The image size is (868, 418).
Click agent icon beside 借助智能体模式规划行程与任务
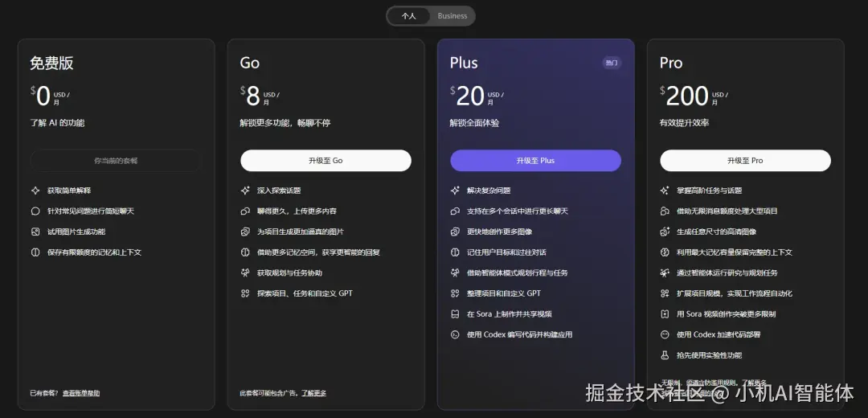click(455, 273)
